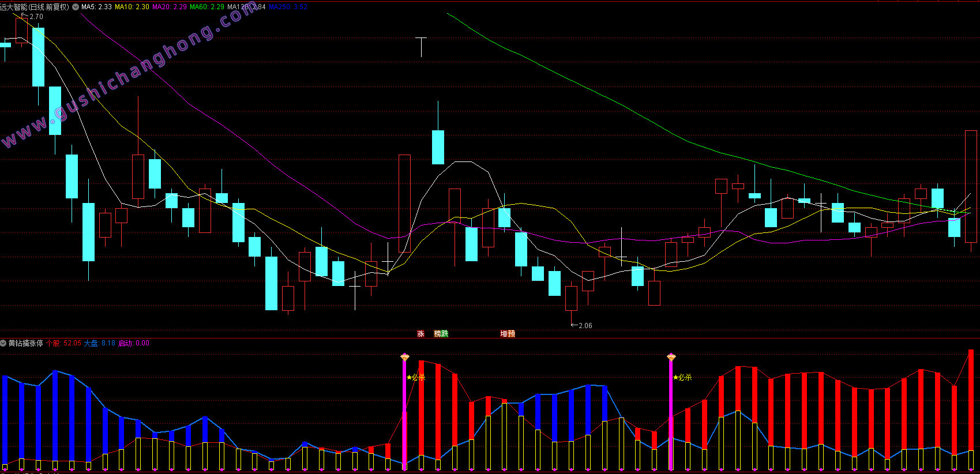The image size is (980, 474).
Task: Click the isolated white T-shaped candle at top
Action: point(422,47)
